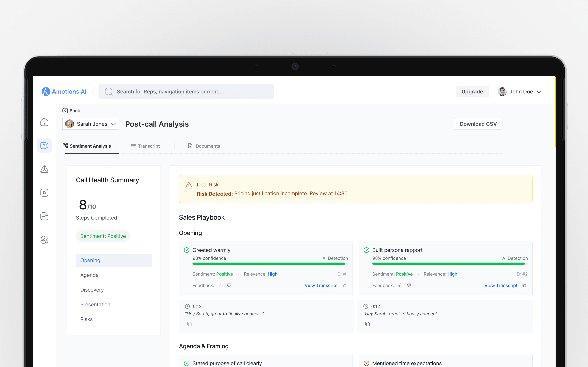Click the search for Reps field
The width and height of the screenshot is (588, 367).
click(186, 91)
